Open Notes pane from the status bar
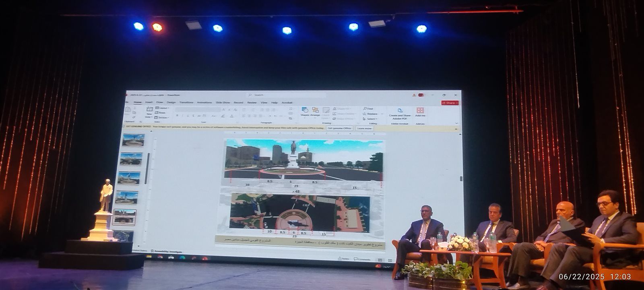The height and width of the screenshot is (290, 644). (343, 259)
